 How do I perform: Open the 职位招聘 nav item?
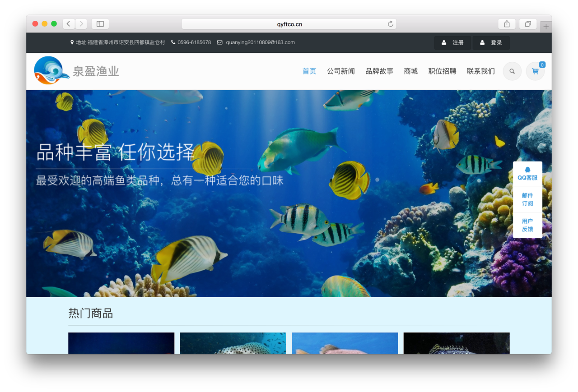click(443, 71)
